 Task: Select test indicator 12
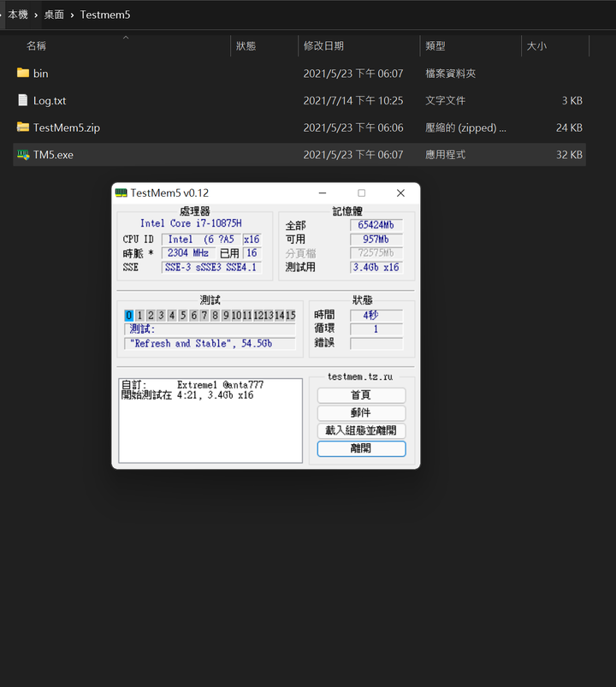(x=258, y=315)
